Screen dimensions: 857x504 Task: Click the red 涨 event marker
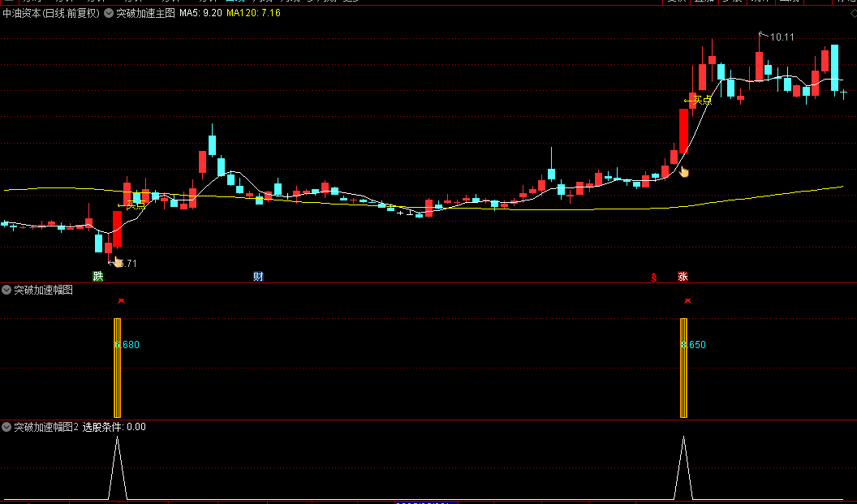click(x=683, y=277)
